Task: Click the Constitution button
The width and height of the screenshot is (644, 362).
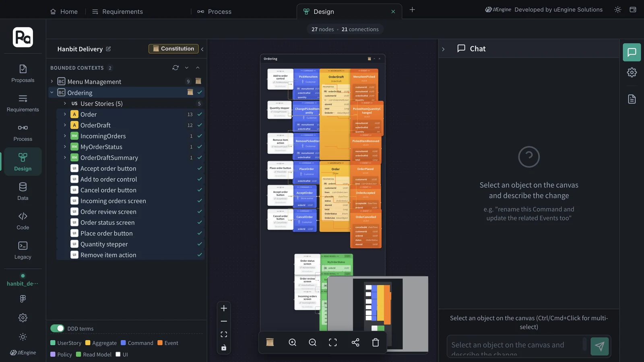Action: point(173,49)
